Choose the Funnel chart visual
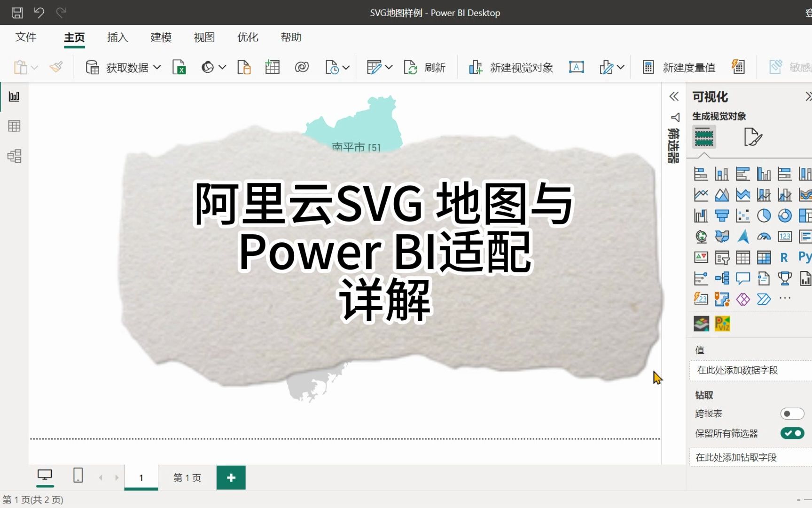 (722, 216)
